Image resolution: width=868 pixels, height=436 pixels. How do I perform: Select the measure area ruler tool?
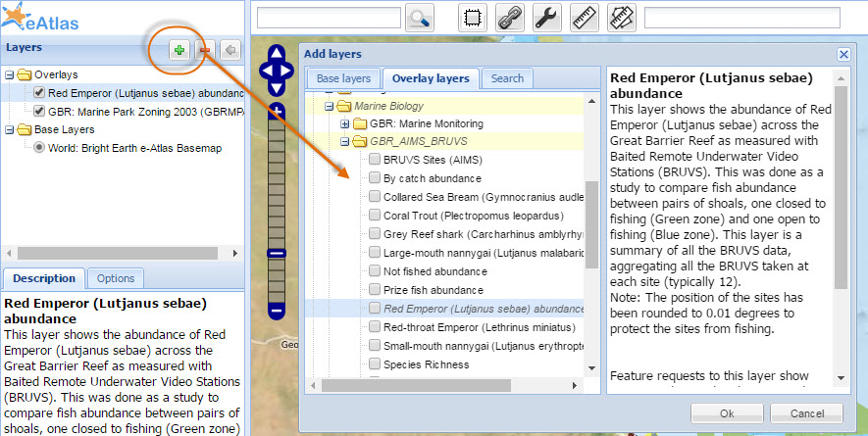622,19
